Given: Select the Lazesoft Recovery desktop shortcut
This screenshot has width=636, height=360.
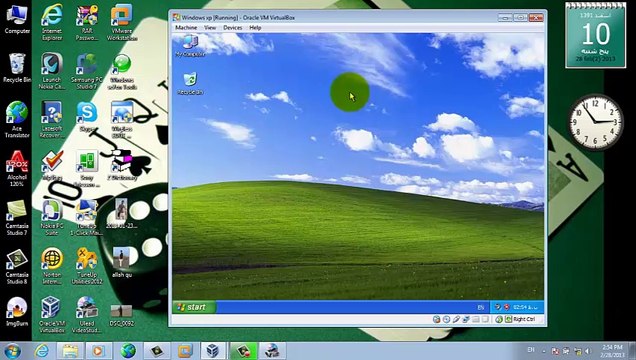Looking at the screenshot, I should tap(52, 120).
